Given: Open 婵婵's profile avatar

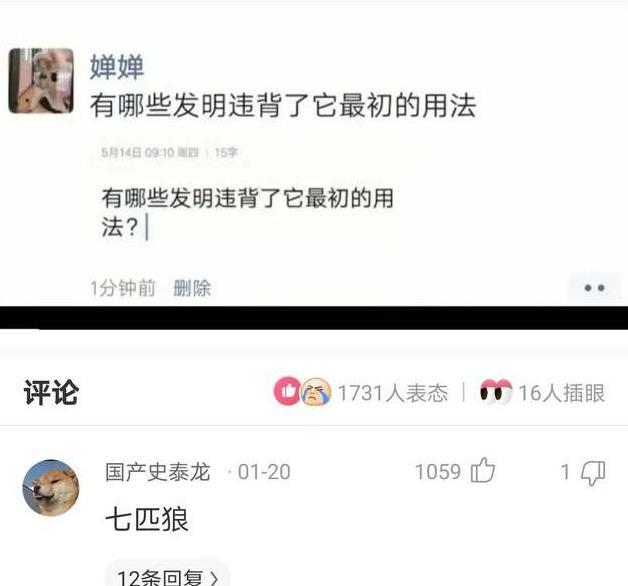Looking at the screenshot, I should (41, 81).
